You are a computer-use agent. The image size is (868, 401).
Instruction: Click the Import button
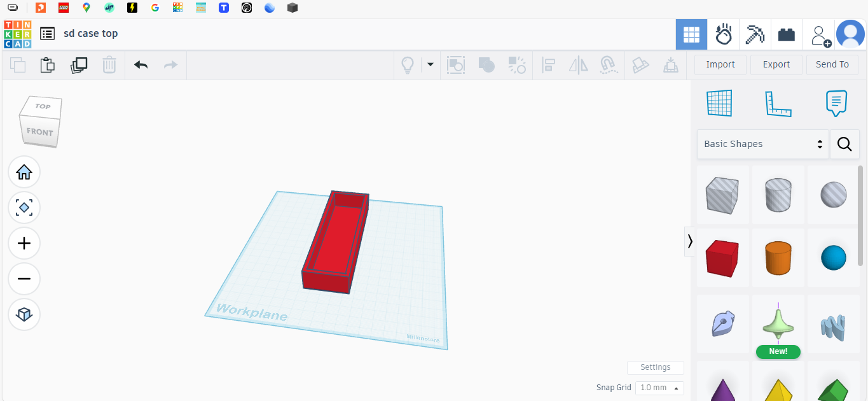720,64
